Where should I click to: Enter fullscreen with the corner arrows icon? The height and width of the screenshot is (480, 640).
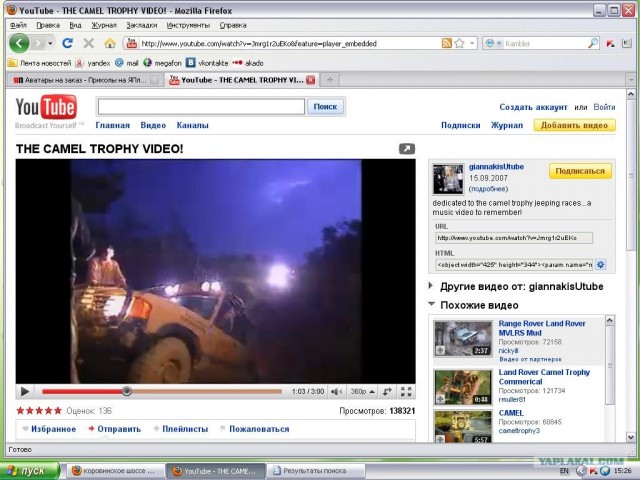click(x=406, y=392)
